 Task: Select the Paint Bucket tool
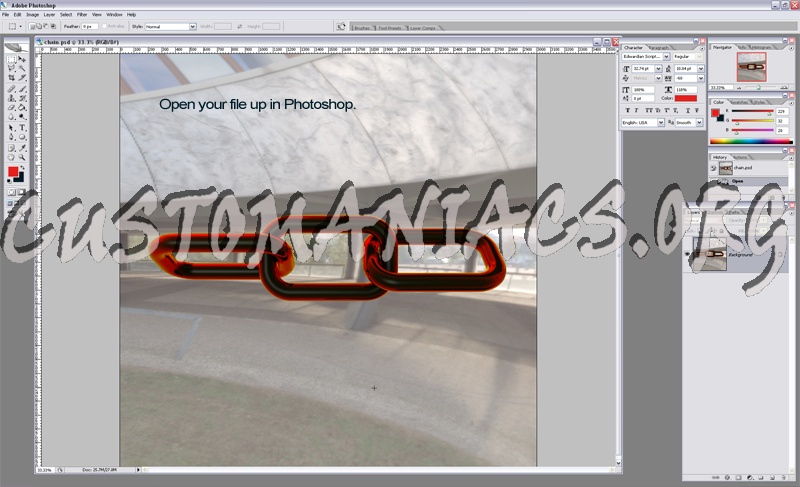22,108
